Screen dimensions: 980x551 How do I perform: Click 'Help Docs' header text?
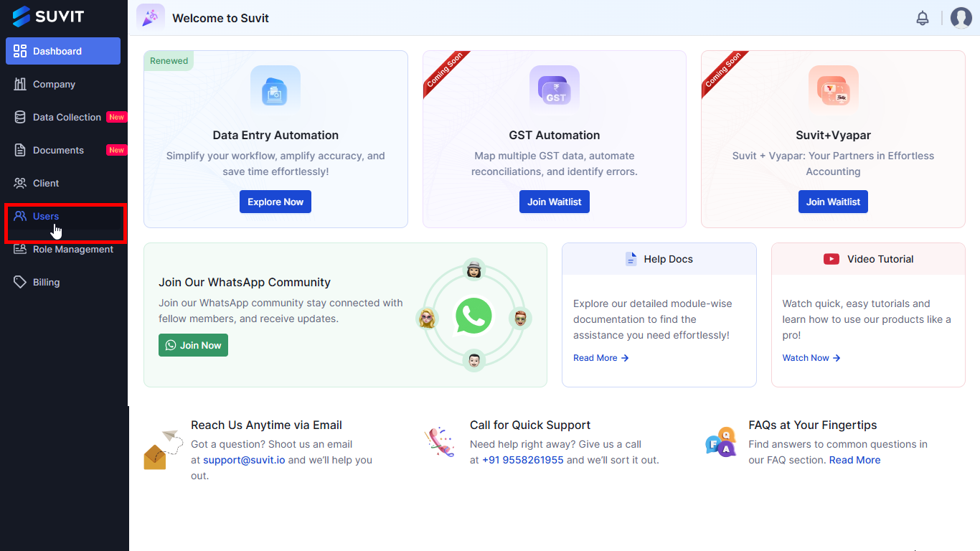(668, 259)
